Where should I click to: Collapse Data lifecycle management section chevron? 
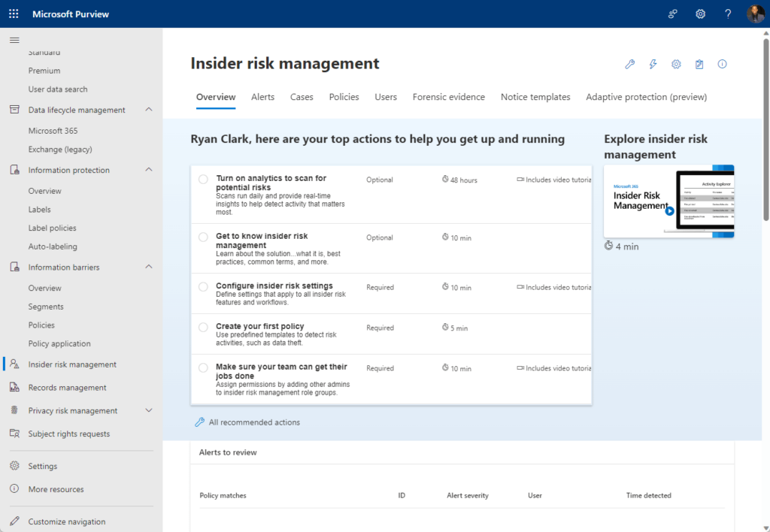[x=149, y=110]
